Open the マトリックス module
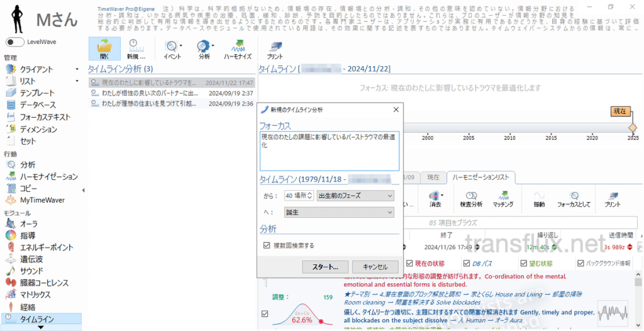This screenshot has height=331, width=644. [35, 295]
